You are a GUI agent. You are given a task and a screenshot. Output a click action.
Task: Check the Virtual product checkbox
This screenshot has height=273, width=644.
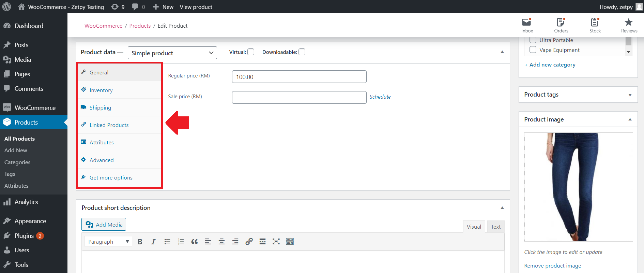251,52
